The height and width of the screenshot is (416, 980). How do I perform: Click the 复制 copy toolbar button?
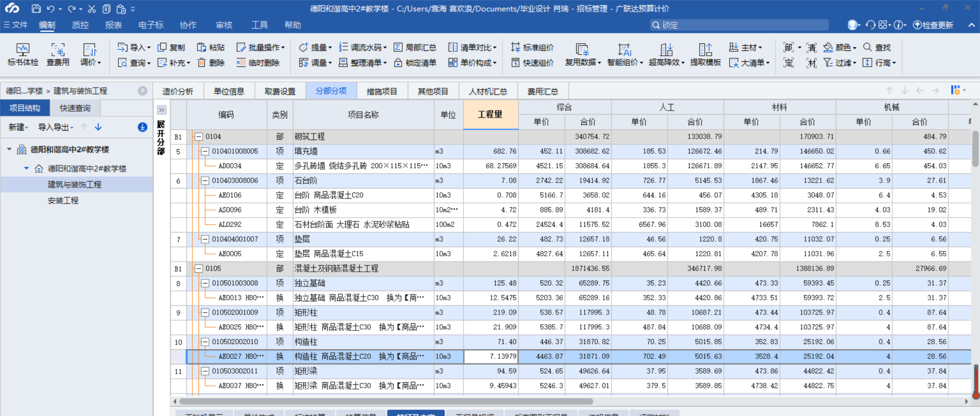click(171, 47)
